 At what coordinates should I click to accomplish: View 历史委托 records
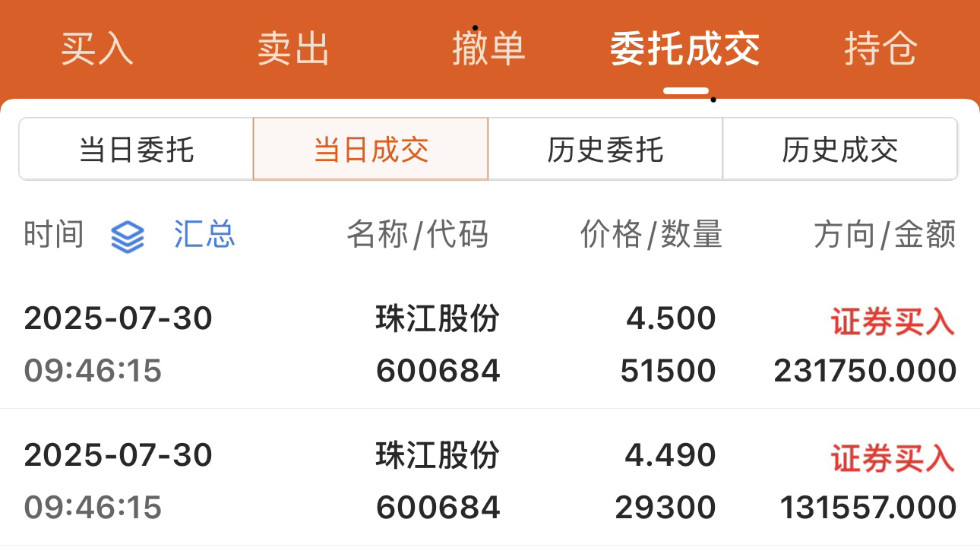pos(605,149)
